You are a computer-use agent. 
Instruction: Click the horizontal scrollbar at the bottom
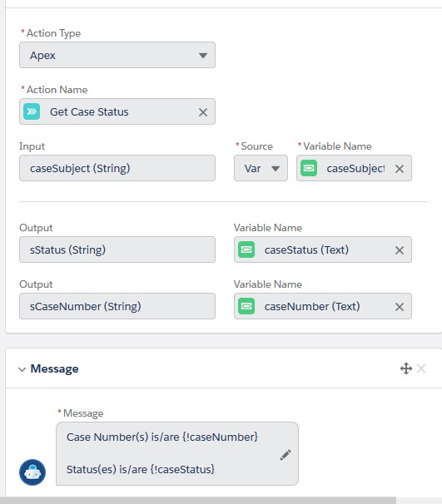198,501
